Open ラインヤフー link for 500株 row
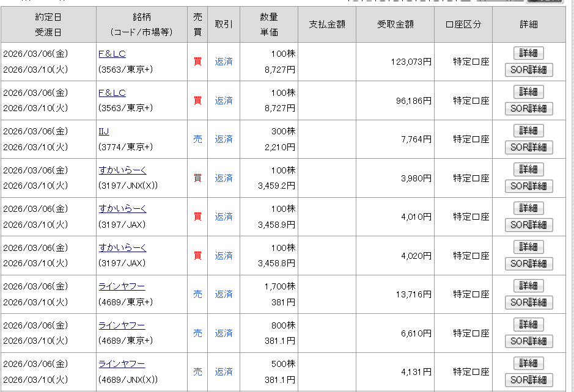This screenshot has height=392, width=574. (122, 364)
